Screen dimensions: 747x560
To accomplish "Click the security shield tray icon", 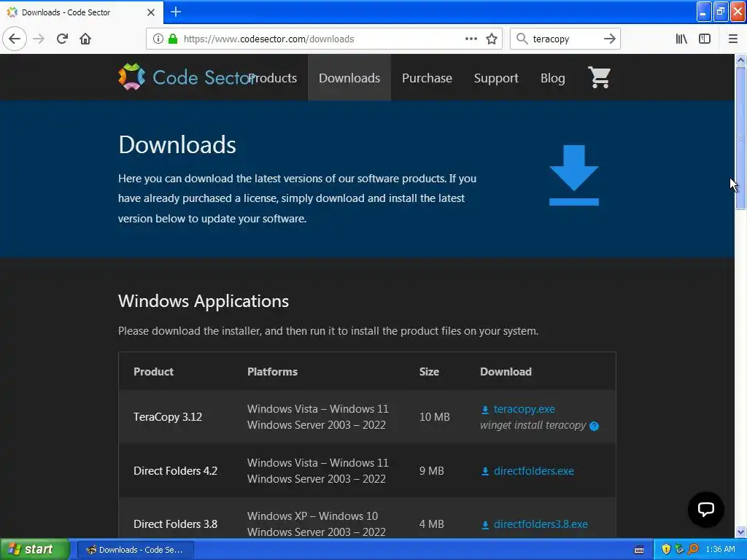I will pyautogui.click(x=666, y=549).
